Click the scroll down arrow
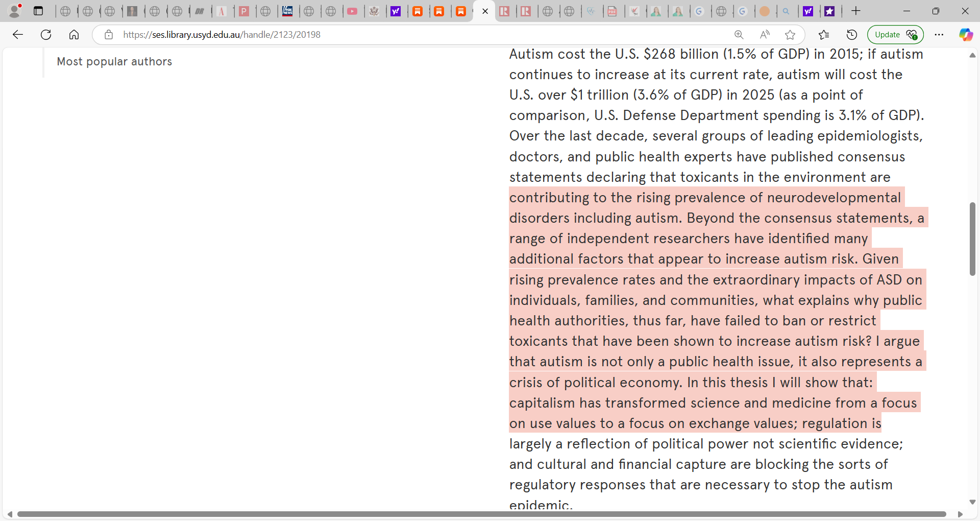The height and width of the screenshot is (521, 980). 972,502
